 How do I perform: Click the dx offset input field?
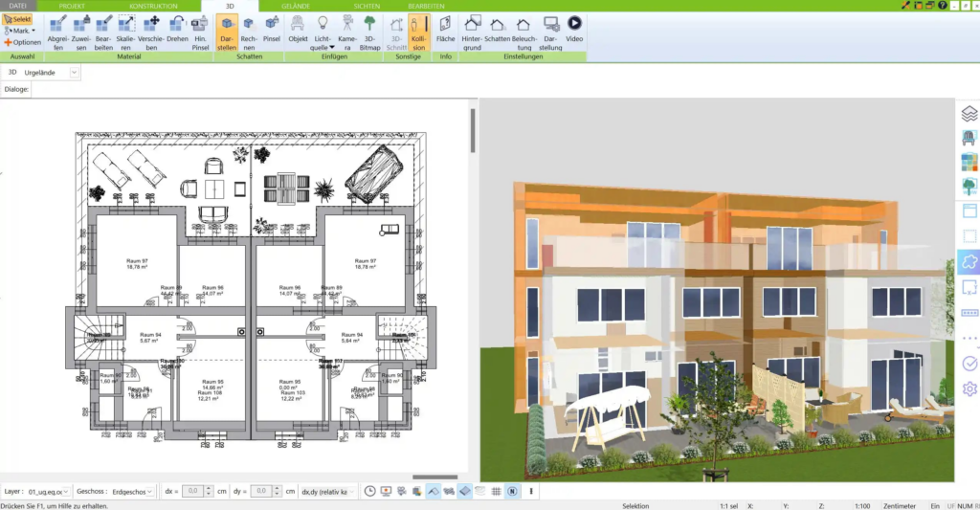(x=194, y=491)
